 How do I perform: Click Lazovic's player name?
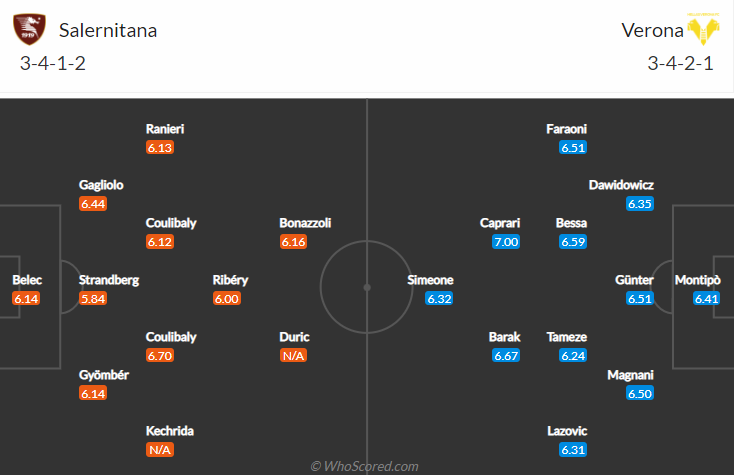(x=567, y=431)
